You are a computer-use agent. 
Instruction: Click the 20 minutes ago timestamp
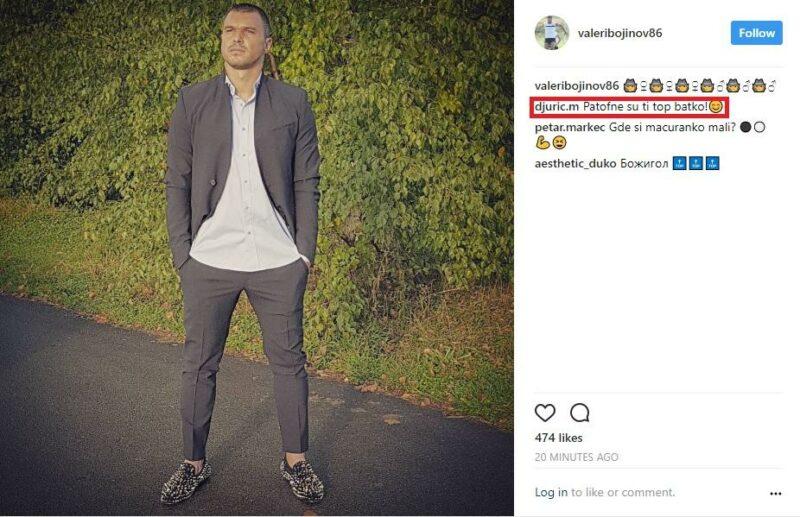[576, 457]
